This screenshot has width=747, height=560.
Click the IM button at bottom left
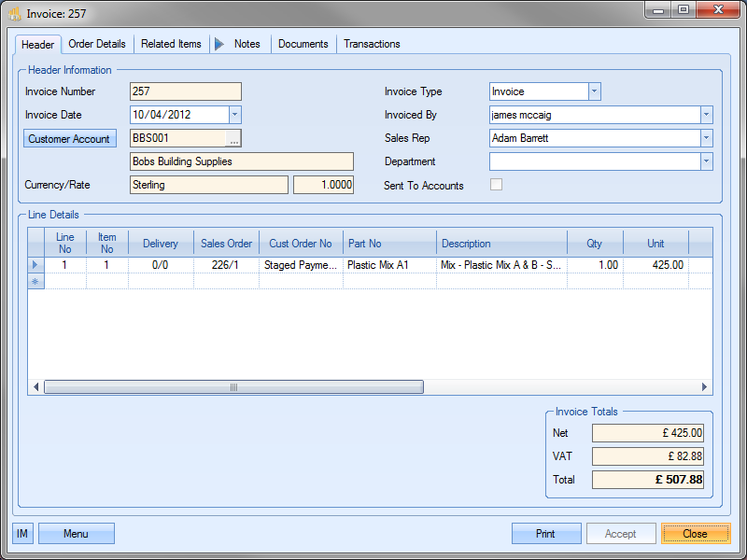pos(23,534)
